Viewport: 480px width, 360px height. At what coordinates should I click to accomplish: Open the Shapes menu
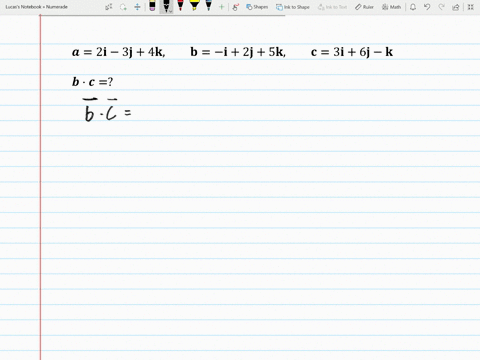click(x=257, y=7)
